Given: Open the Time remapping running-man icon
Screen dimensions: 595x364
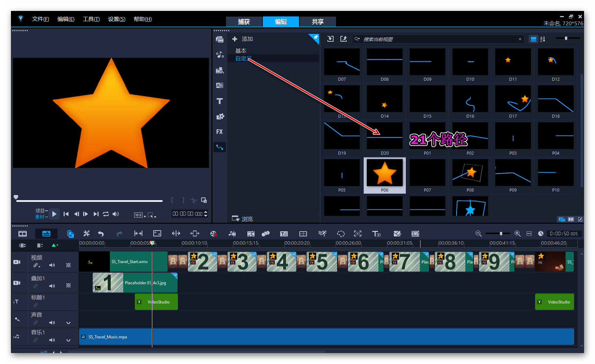Looking at the screenshot, I should [322, 234].
